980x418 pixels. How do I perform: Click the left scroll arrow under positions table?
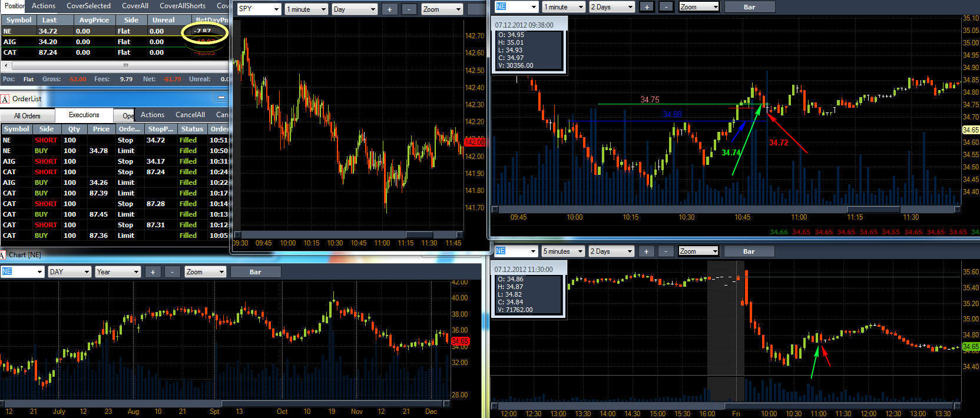pyautogui.click(x=6, y=66)
